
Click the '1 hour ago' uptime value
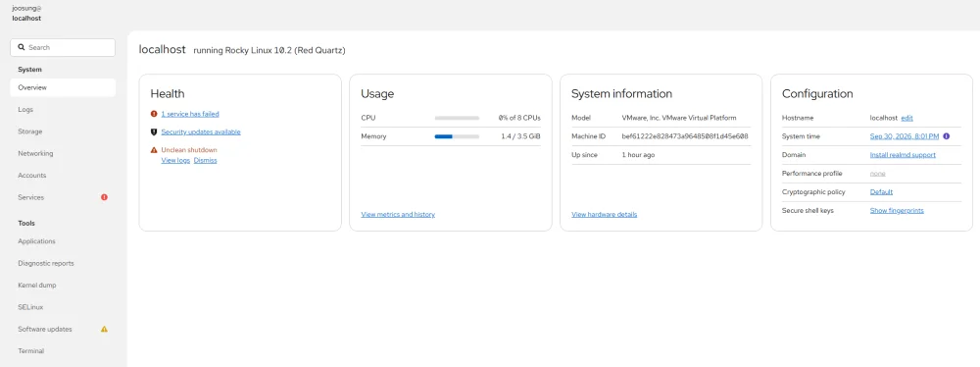coord(638,155)
